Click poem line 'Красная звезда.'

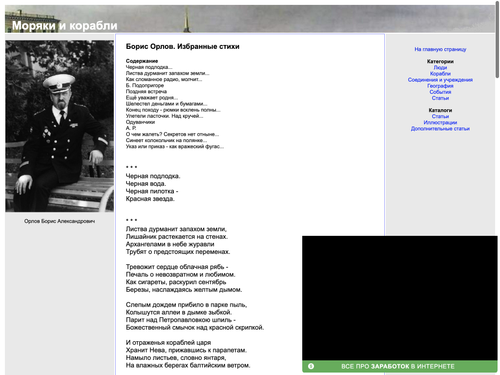[x=150, y=199]
